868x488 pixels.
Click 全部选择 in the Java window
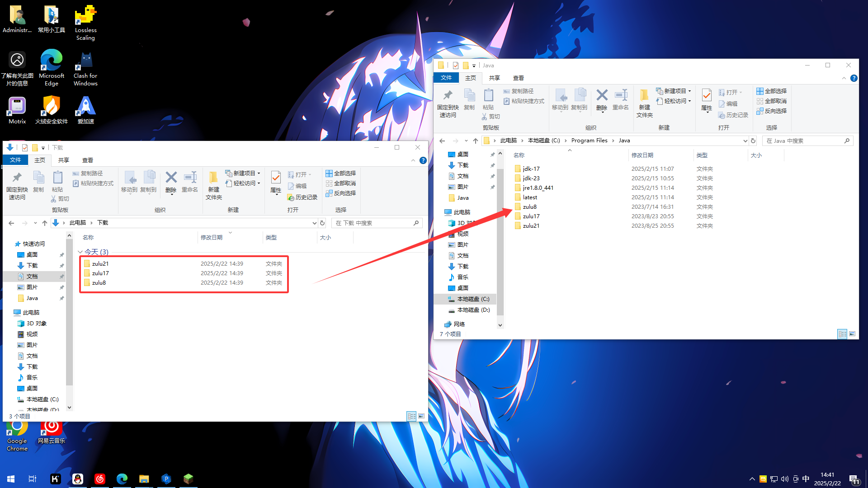click(772, 91)
